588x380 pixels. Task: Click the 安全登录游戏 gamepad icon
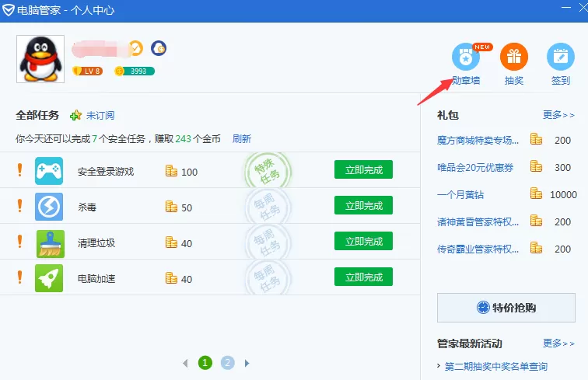[49, 171]
